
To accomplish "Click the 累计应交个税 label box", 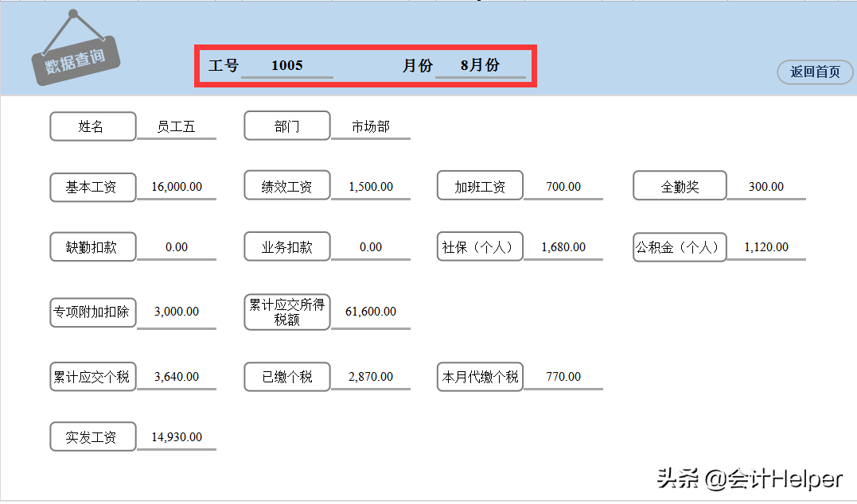I will (93, 377).
